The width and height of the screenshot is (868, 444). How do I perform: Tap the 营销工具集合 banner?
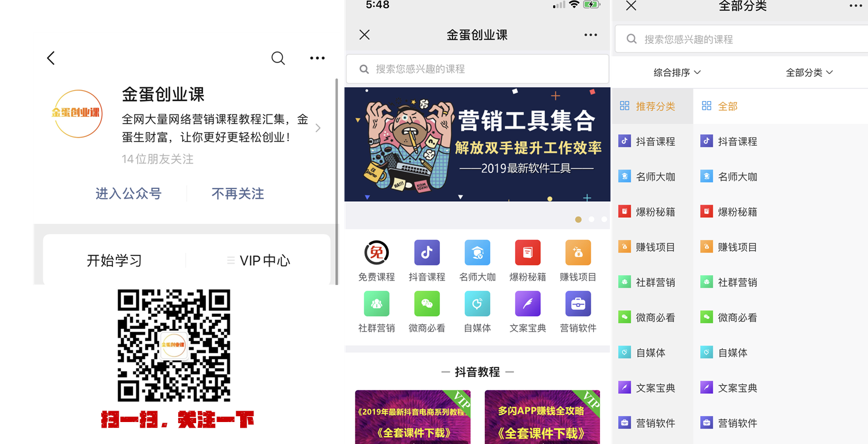click(x=477, y=145)
